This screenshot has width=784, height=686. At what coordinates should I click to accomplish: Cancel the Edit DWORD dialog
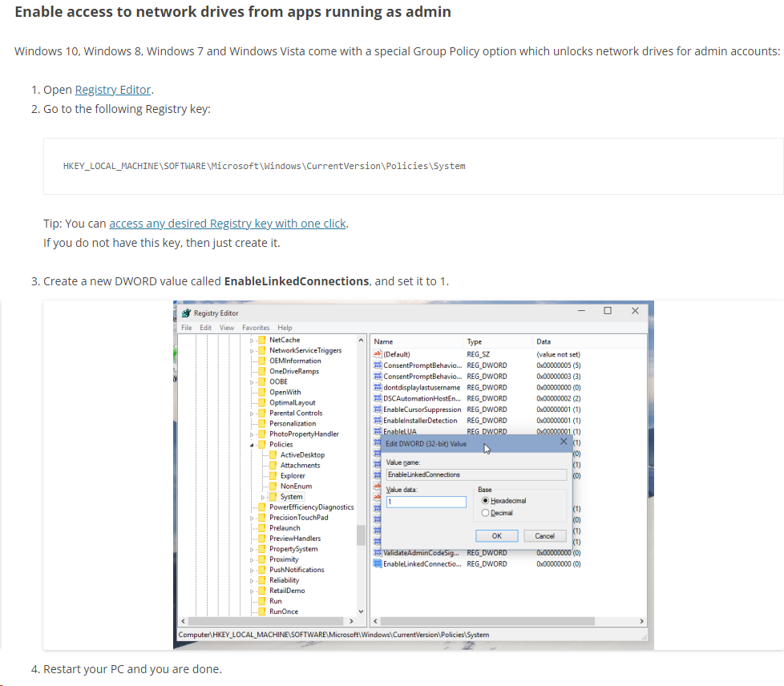544,536
